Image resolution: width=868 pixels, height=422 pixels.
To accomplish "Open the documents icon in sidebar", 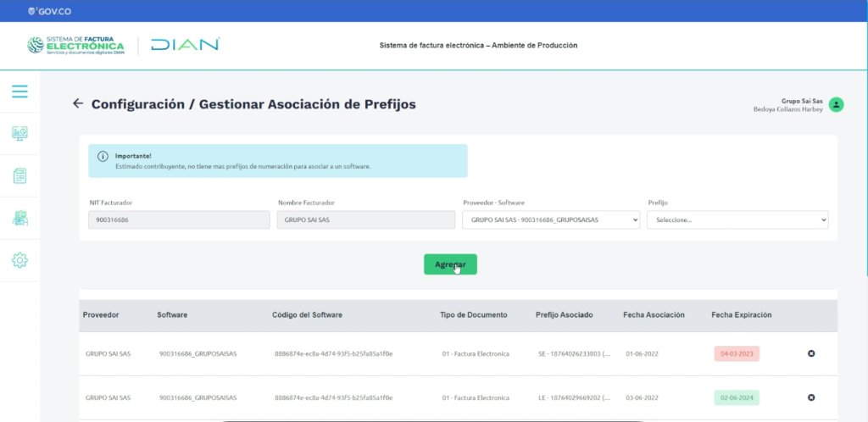I will point(20,176).
